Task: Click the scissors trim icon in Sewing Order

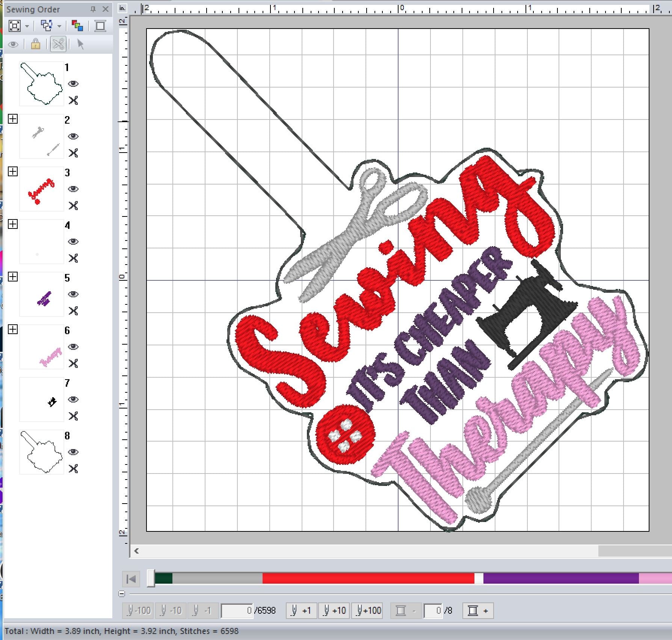Action: point(58,44)
